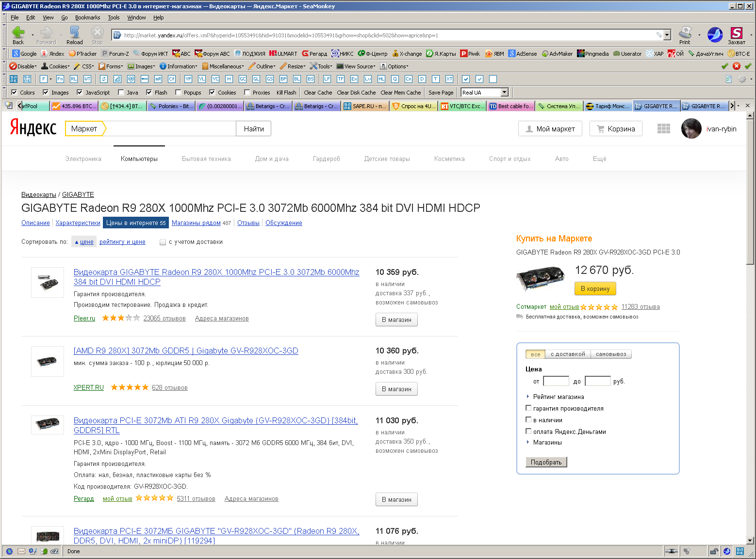The height and width of the screenshot is (559, 756).
Task: Click the ivan-rybin user avatar
Action: tap(691, 128)
